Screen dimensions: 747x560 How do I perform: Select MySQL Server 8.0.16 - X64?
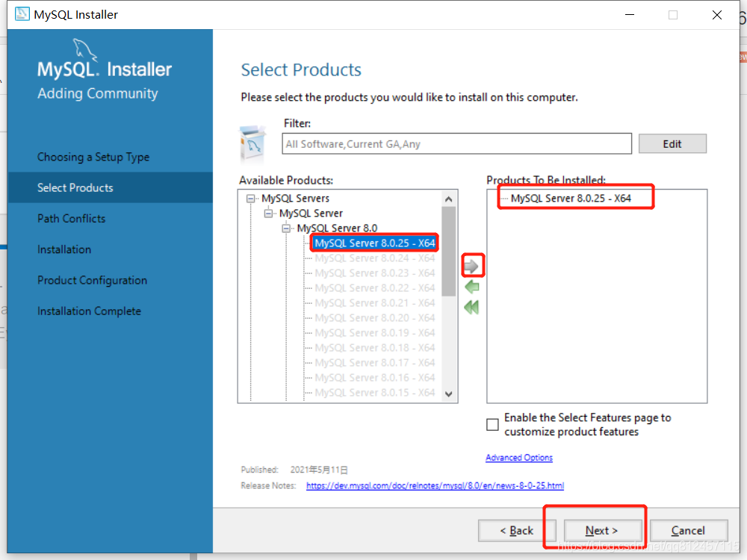click(375, 378)
